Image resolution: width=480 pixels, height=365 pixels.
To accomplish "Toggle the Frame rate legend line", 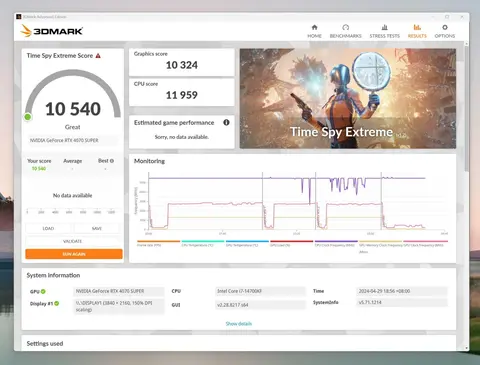I will pyautogui.click(x=158, y=243).
